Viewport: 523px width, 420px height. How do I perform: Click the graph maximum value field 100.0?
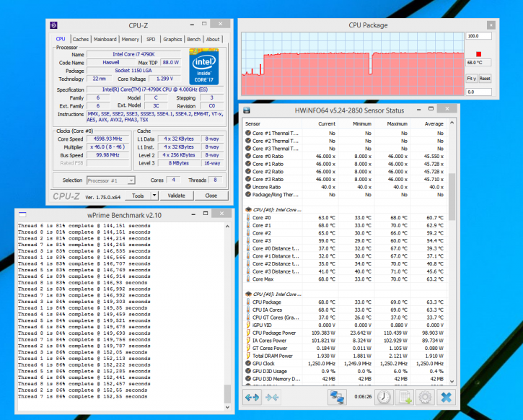(478, 36)
